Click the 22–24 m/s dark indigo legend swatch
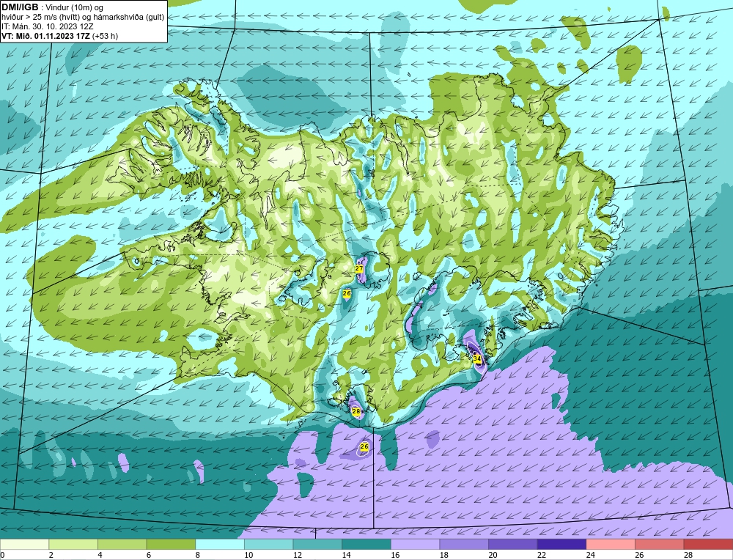Image resolution: width=733 pixels, height=560 pixels. click(x=562, y=544)
